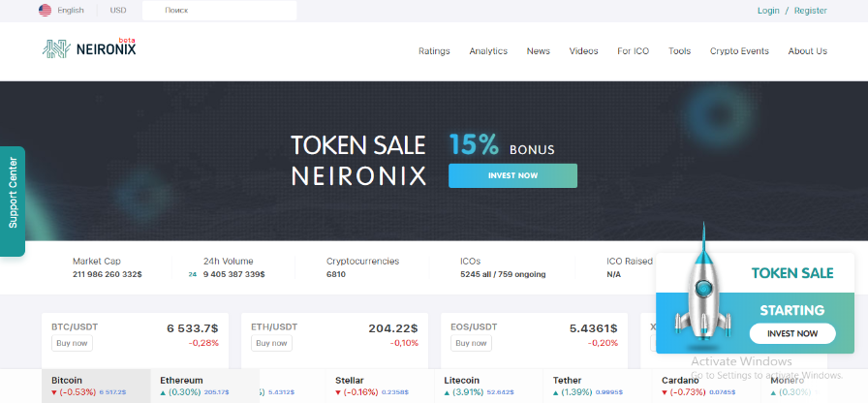Click the 24h Volume value 9 405 387 339$
This screenshot has height=403, width=868.
[x=233, y=274]
